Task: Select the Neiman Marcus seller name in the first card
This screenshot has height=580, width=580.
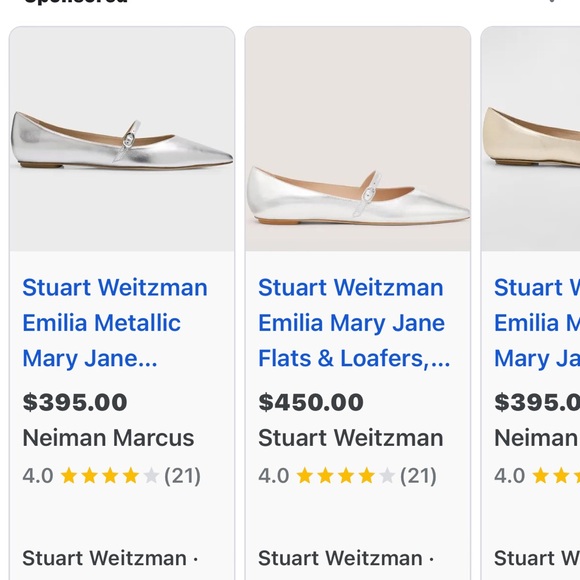Action: point(108,438)
